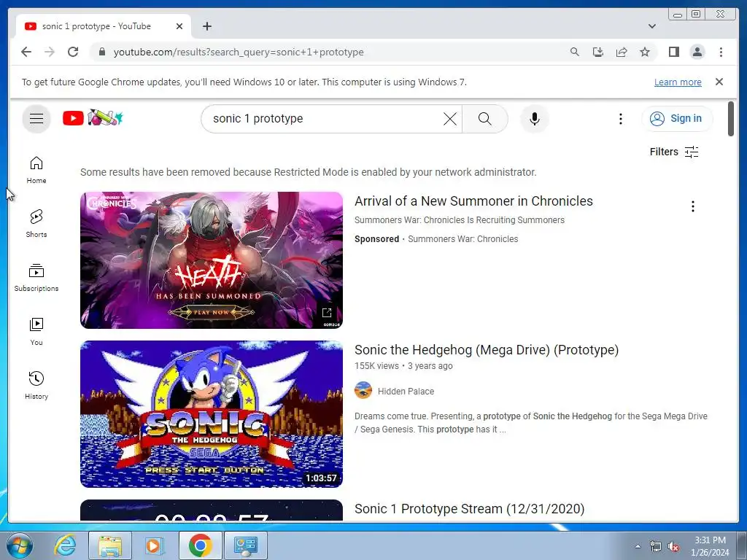Open the Control Panel taskbar icon

coord(246,545)
